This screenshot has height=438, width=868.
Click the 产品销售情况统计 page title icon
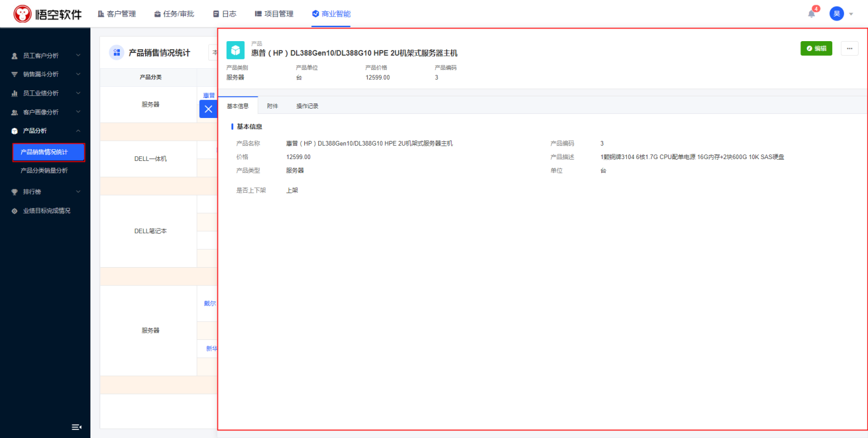pyautogui.click(x=116, y=53)
